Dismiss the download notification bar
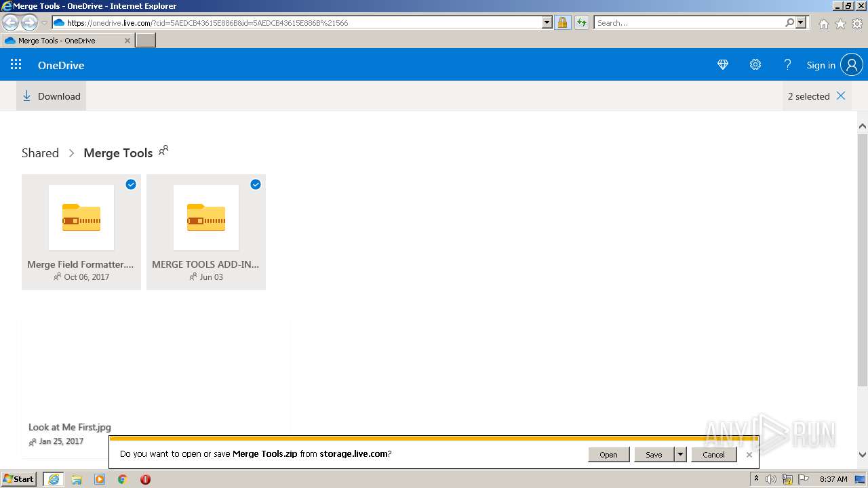Image resolution: width=868 pixels, height=488 pixels. 749,455
